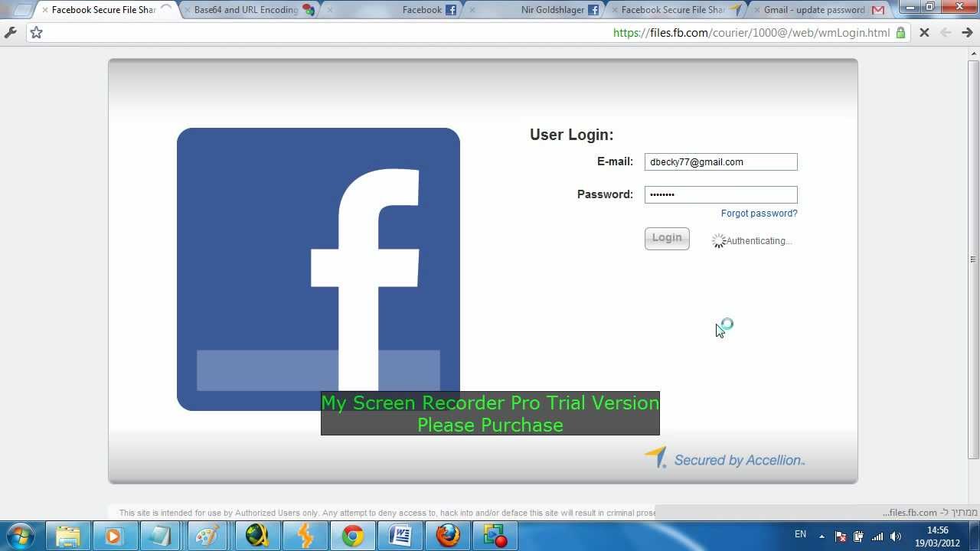
Task: Switch to Firefox in the taskbar
Action: [448, 536]
